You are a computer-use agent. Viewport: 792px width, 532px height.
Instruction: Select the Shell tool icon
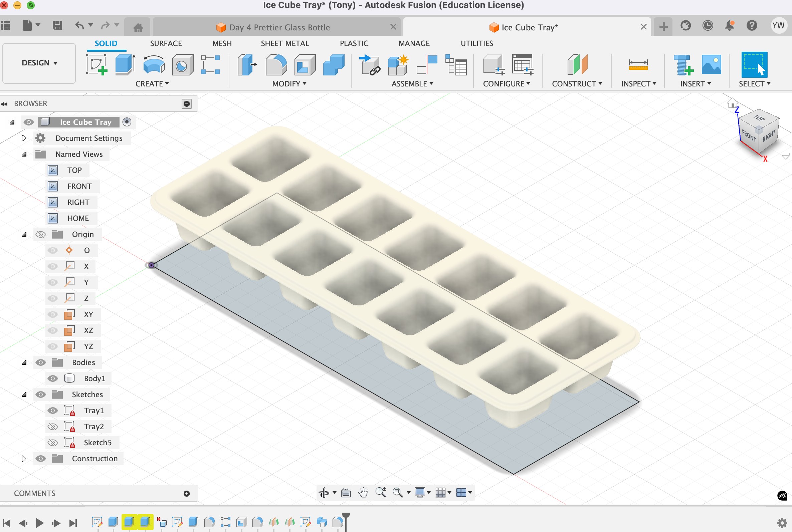tap(305, 64)
